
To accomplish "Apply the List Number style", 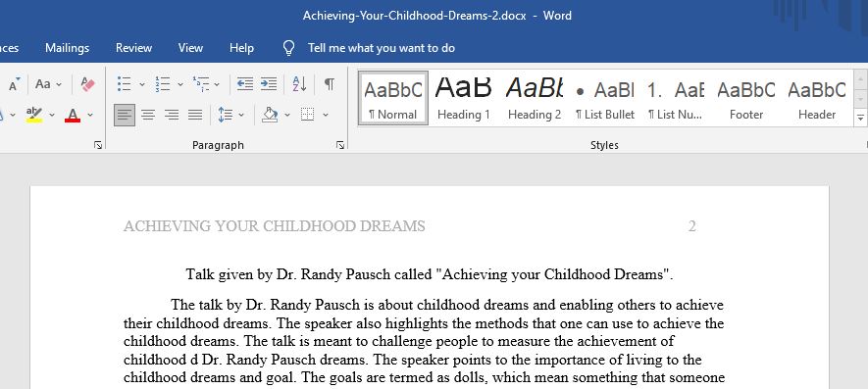I will coord(676,98).
